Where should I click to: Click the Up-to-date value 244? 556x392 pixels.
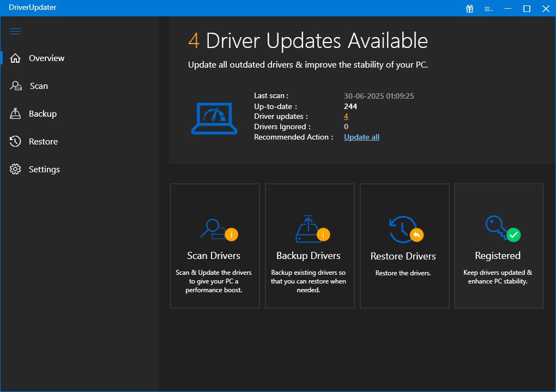pyautogui.click(x=350, y=106)
